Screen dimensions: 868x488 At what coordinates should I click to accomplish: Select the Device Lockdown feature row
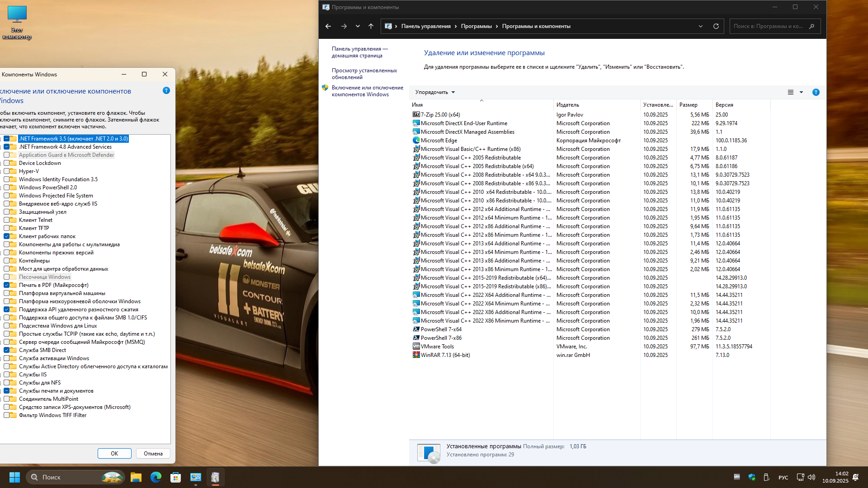point(40,163)
